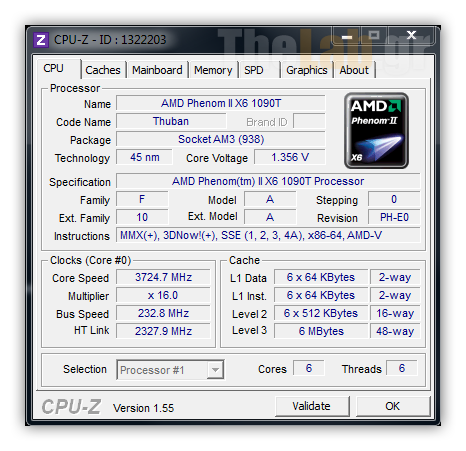Click the Package value Socket AM3 (938)

pyautogui.click(x=221, y=139)
